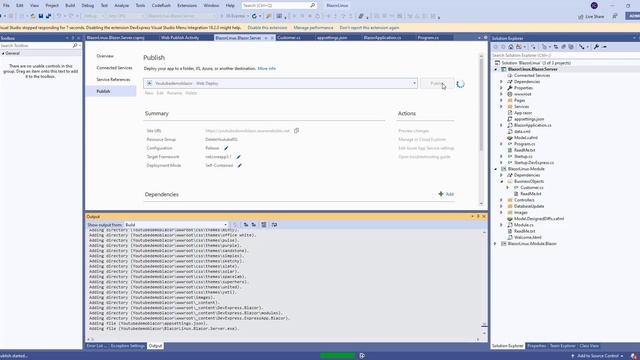The image size is (640, 360).
Task: Click the green progress bar in status bar
Action: [337, 356]
